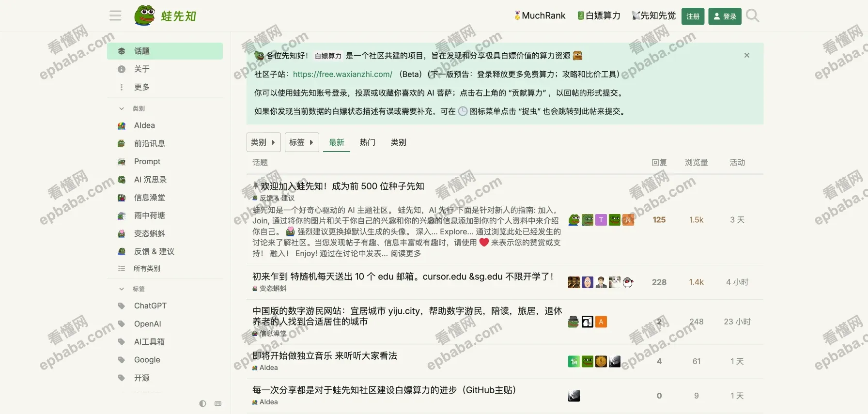This screenshot has height=414, width=868.
Task: Sort topics by 回复 column
Action: pos(659,162)
